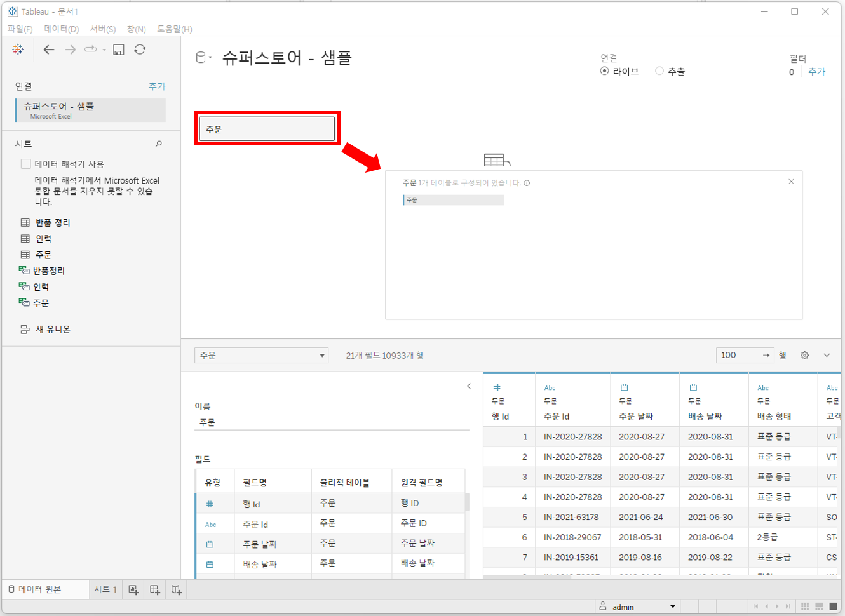This screenshot has height=616, width=845.
Task: Click the search magnifier in the 시트 section
Action: point(159,144)
